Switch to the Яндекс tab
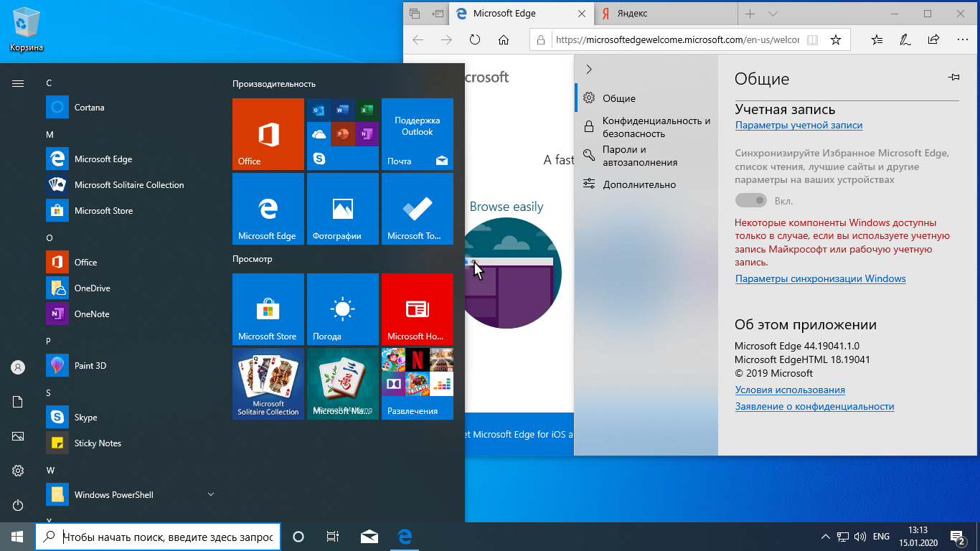Screen dimensions: 980x551 click(666, 14)
